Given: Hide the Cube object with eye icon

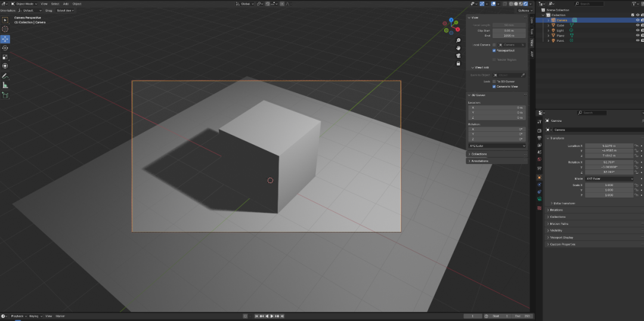Looking at the screenshot, I should tap(638, 25).
